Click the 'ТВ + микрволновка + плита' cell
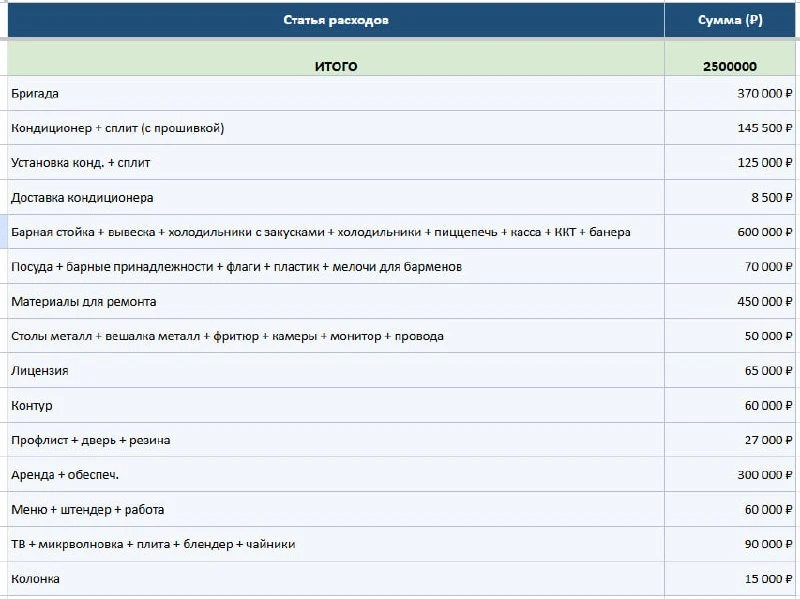800x599 pixels. click(336, 544)
